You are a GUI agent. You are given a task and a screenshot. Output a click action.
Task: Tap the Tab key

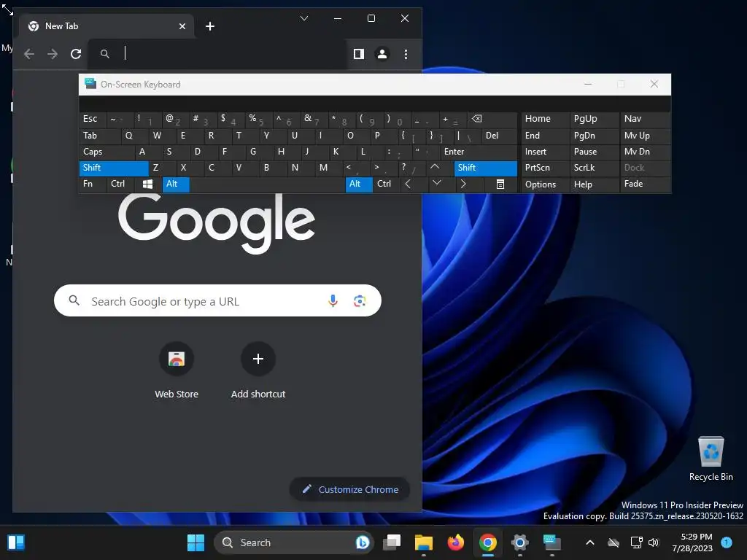click(x=100, y=136)
